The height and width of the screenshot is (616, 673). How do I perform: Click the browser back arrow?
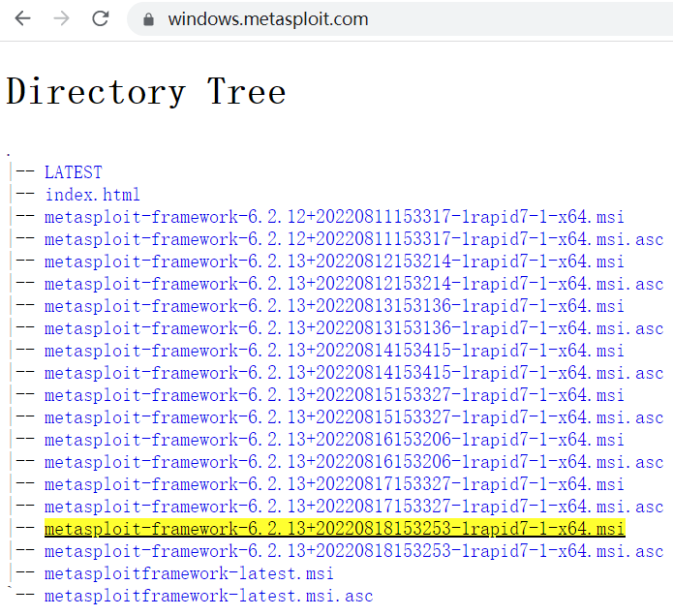[x=22, y=18]
